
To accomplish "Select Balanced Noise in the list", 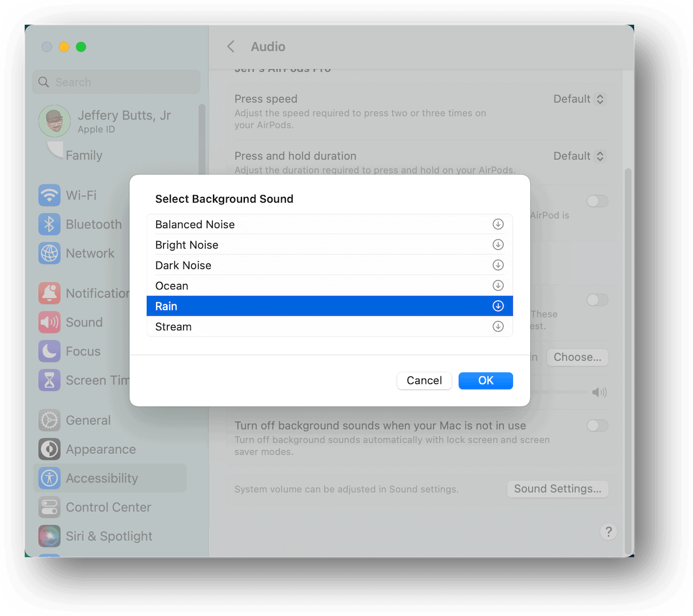I will (x=330, y=224).
